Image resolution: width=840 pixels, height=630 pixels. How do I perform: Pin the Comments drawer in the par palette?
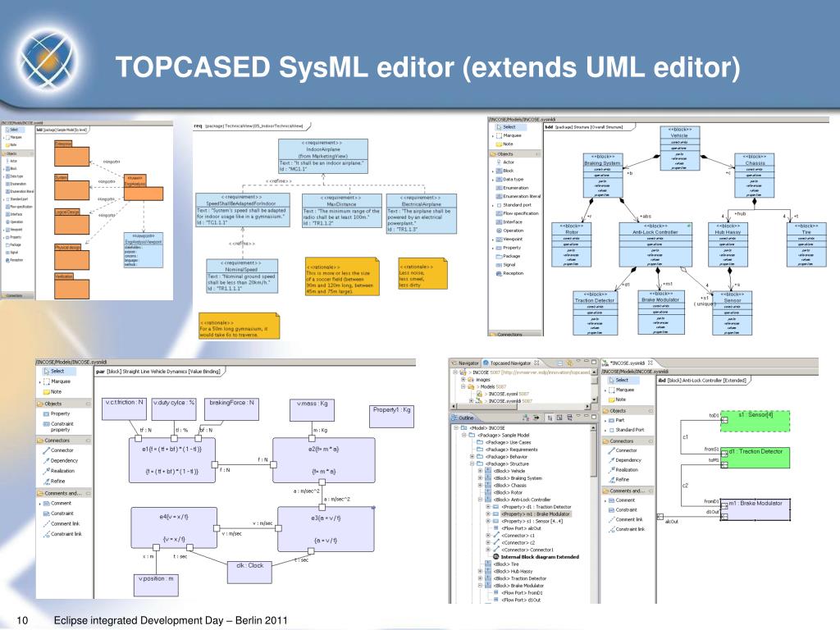point(89,493)
